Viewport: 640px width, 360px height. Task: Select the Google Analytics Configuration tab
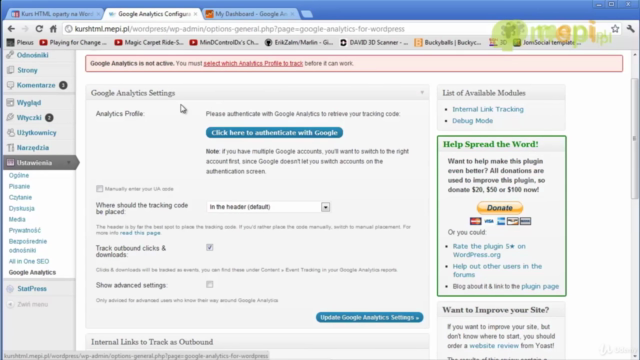pyautogui.click(x=153, y=14)
